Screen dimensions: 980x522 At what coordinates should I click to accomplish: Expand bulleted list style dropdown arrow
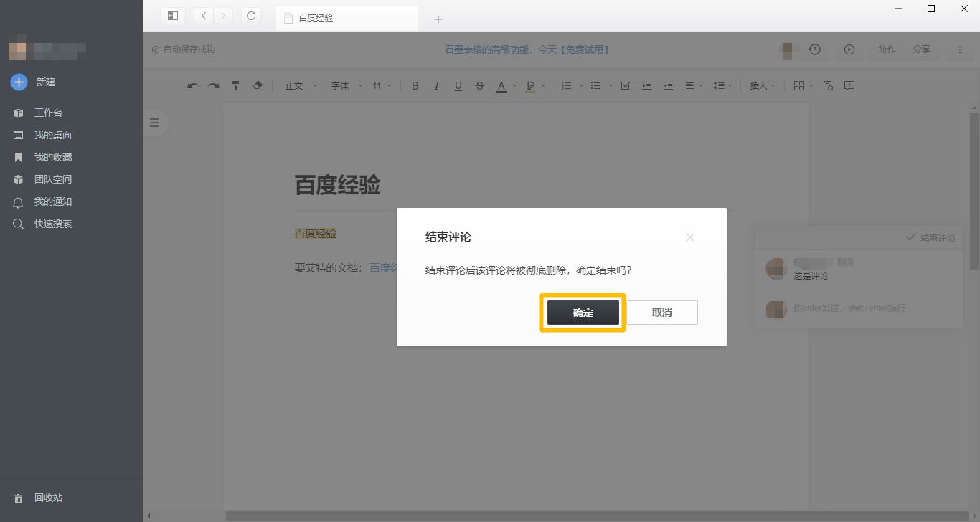(x=611, y=86)
